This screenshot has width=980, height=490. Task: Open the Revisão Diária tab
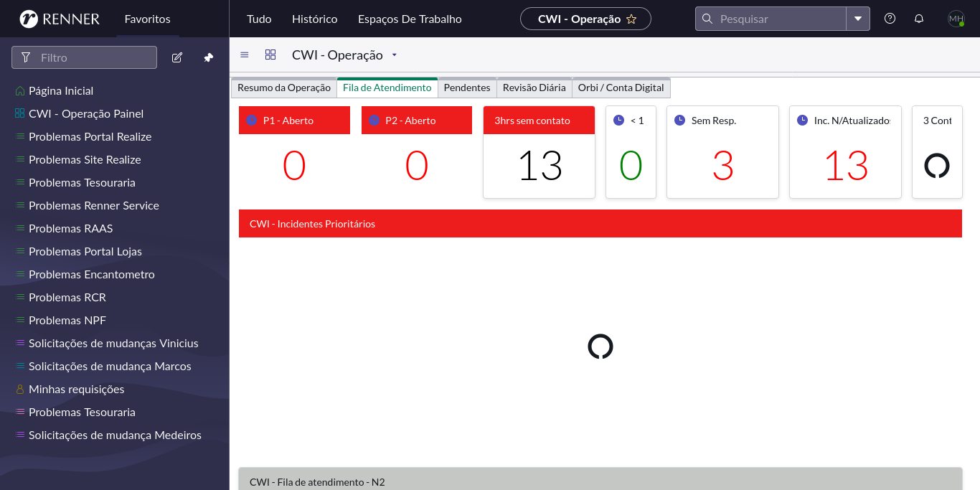click(534, 88)
